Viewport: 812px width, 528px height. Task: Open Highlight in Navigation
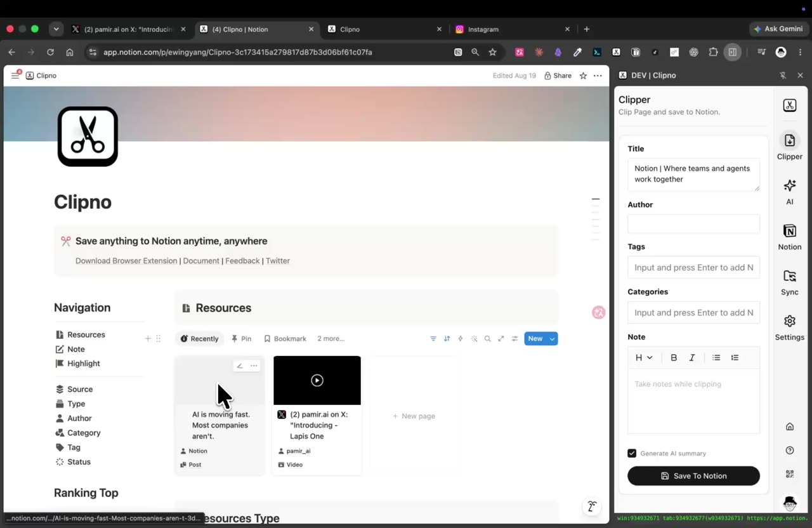[x=77, y=364]
